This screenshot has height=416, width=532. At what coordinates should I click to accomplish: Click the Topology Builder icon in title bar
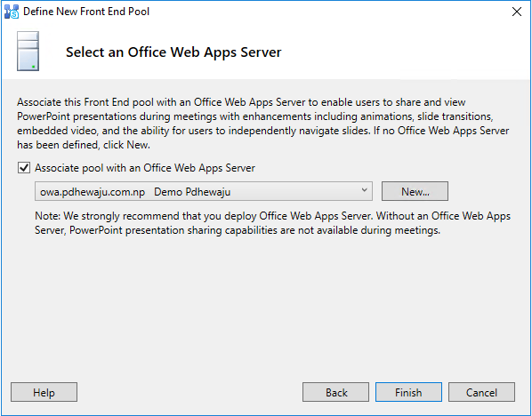[x=12, y=12]
